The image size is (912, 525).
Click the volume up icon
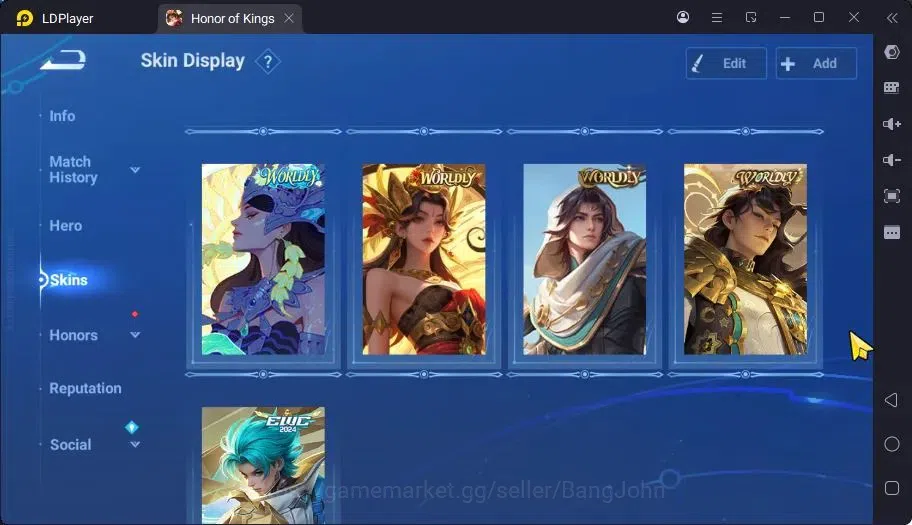pyautogui.click(x=892, y=124)
